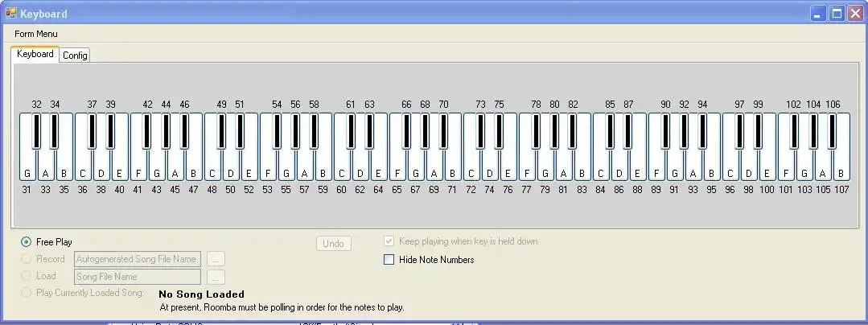
Task: Play the white A key numbered 57
Action: point(304,166)
